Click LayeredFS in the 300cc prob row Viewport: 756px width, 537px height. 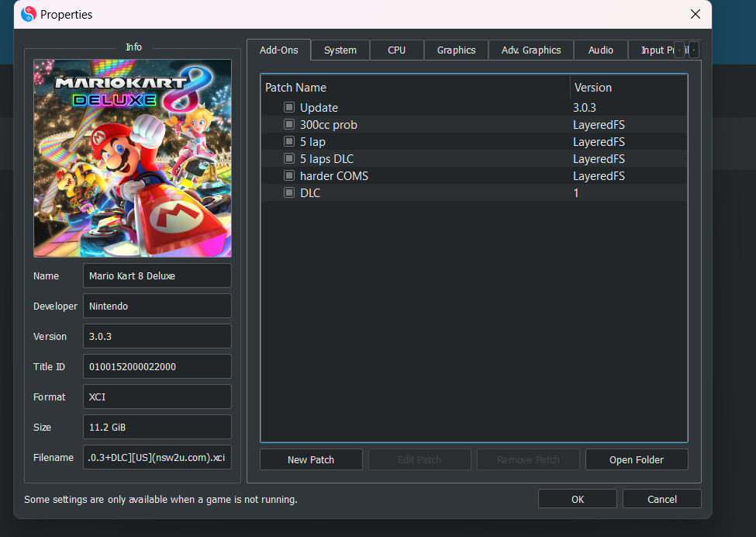[x=599, y=124]
